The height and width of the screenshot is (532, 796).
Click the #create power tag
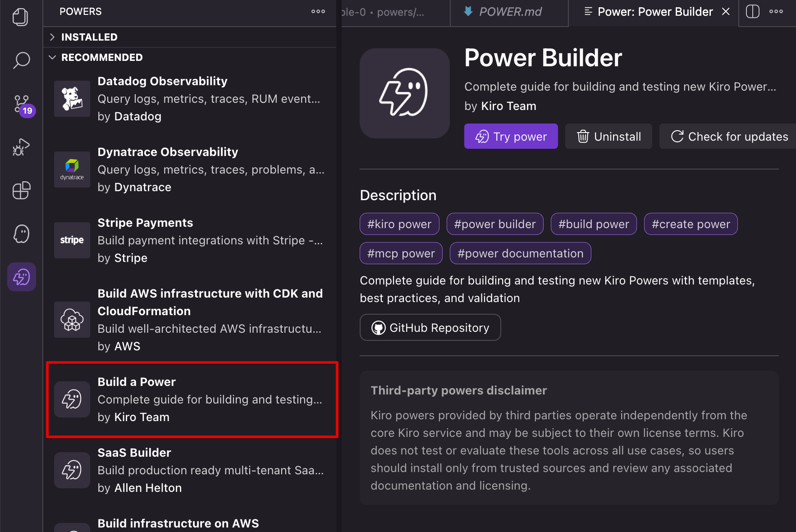coord(691,224)
